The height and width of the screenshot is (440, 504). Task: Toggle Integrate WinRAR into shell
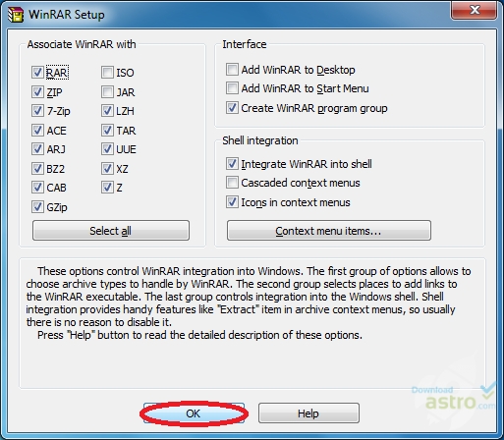coord(232,164)
